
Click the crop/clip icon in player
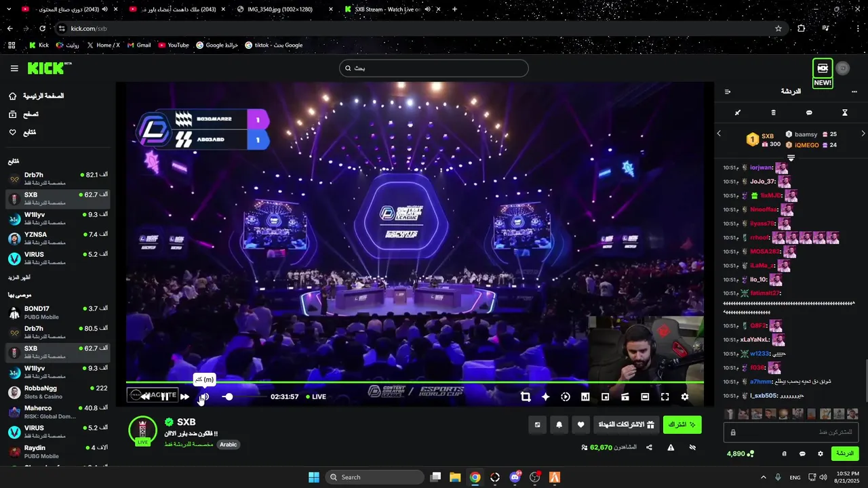coord(526,396)
